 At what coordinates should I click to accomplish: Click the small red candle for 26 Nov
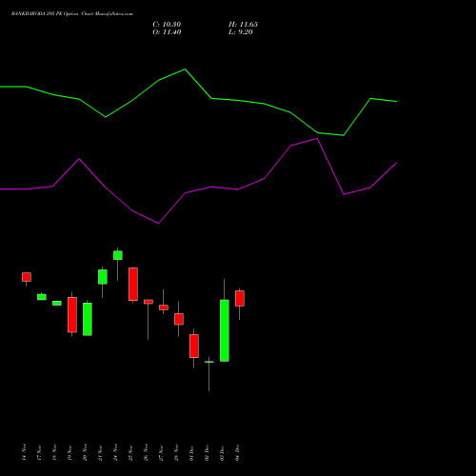(x=149, y=302)
